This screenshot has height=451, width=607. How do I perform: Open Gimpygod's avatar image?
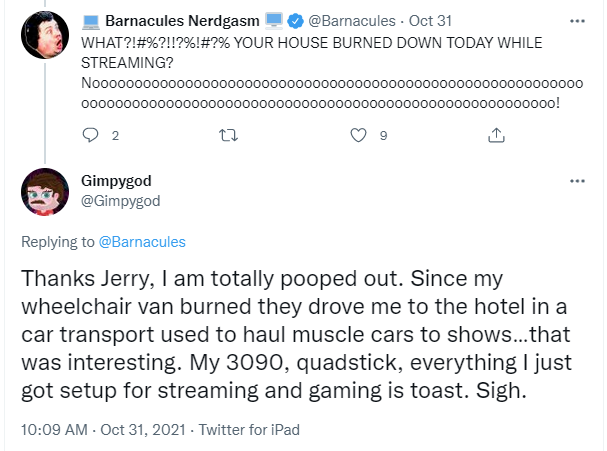45,192
